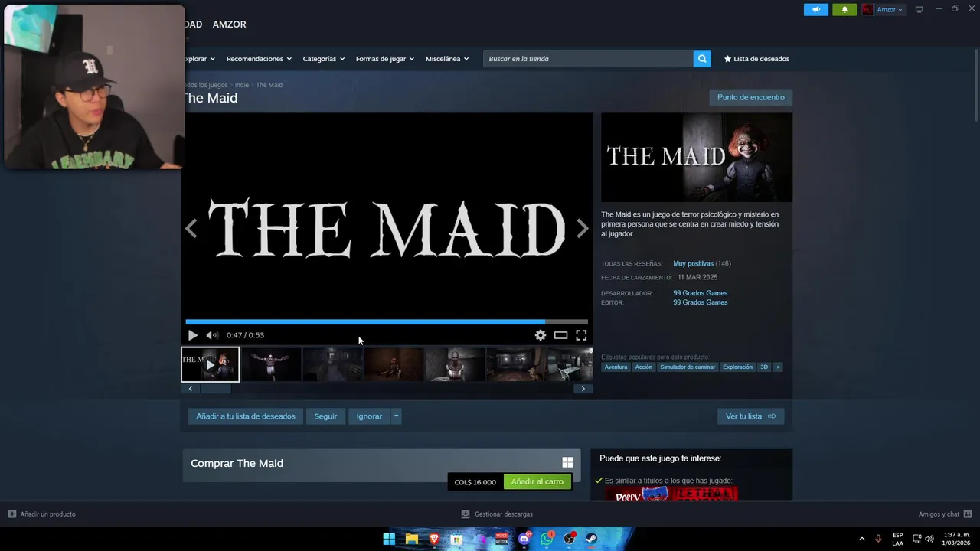Open Formas de jugar dropdown
980x551 pixels.
click(x=384, y=59)
